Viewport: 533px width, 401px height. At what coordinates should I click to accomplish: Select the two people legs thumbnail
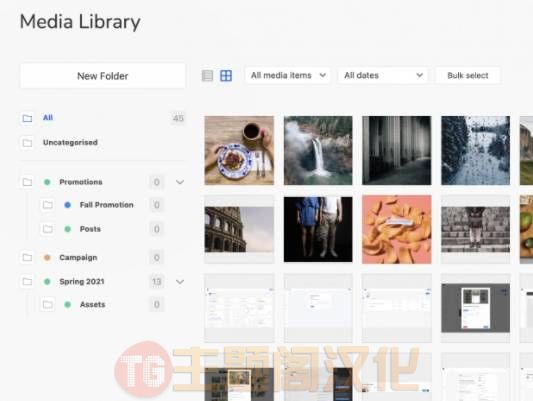[x=318, y=229]
